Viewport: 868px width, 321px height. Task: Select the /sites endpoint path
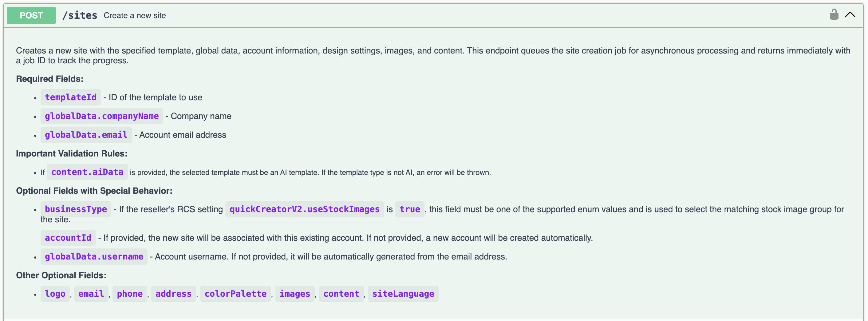click(x=80, y=15)
